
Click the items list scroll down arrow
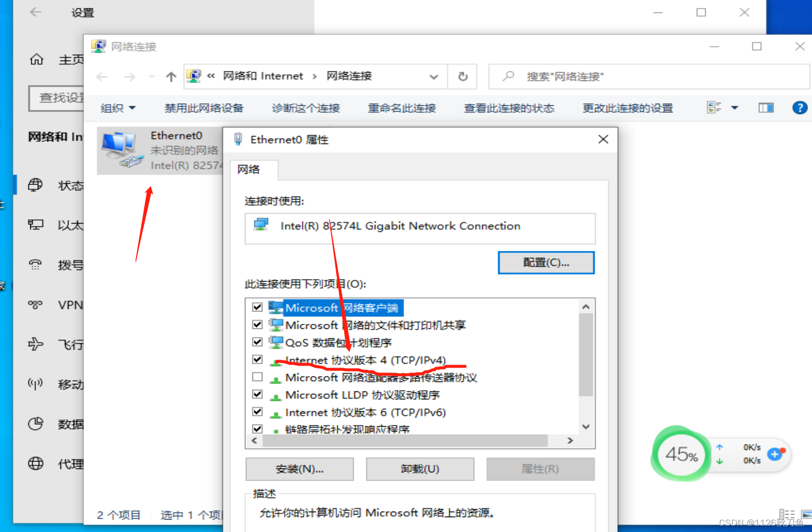[586, 427]
